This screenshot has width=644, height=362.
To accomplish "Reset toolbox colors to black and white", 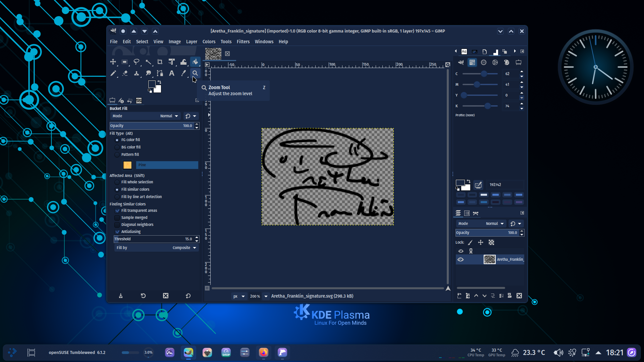I will click(150, 91).
